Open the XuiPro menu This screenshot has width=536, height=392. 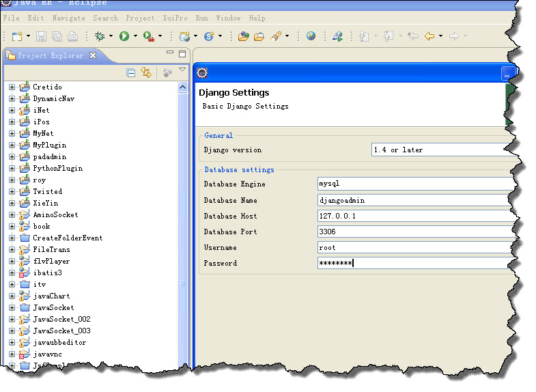point(175,18)
